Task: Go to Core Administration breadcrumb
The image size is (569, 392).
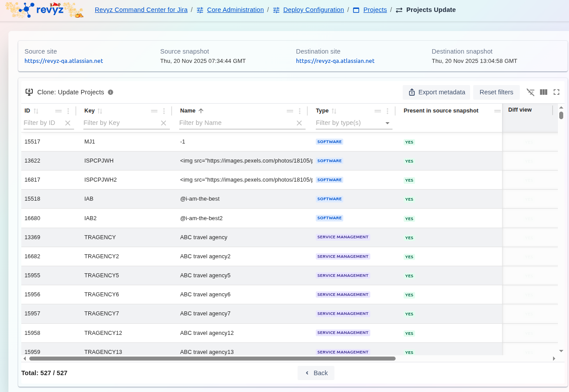Action: tap(235, 10)
